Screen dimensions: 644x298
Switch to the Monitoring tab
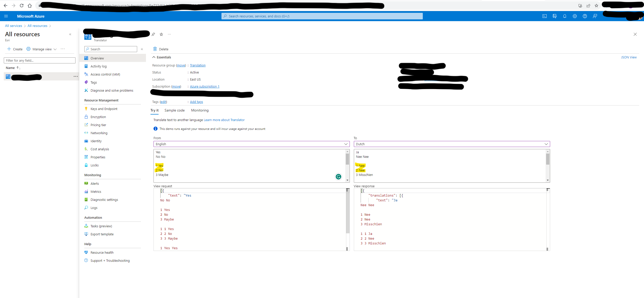(x=200, y=110)
